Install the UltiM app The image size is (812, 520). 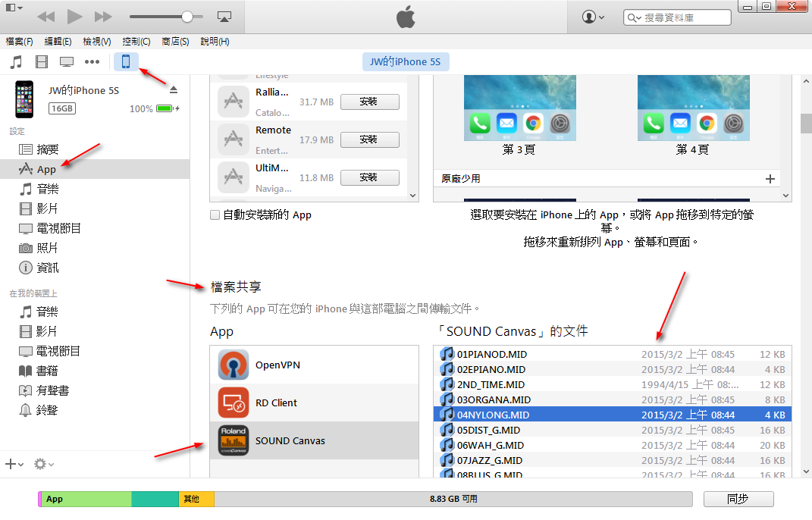(x=370, y=177)
